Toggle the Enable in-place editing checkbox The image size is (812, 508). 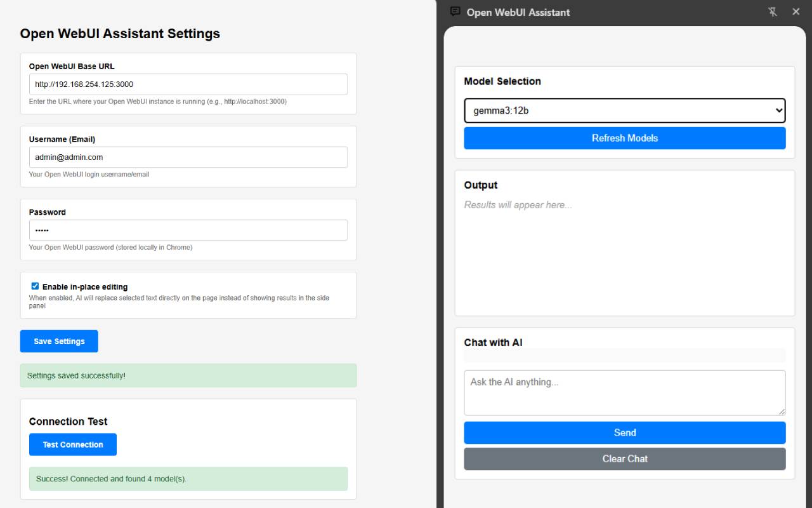click(35, 286)
